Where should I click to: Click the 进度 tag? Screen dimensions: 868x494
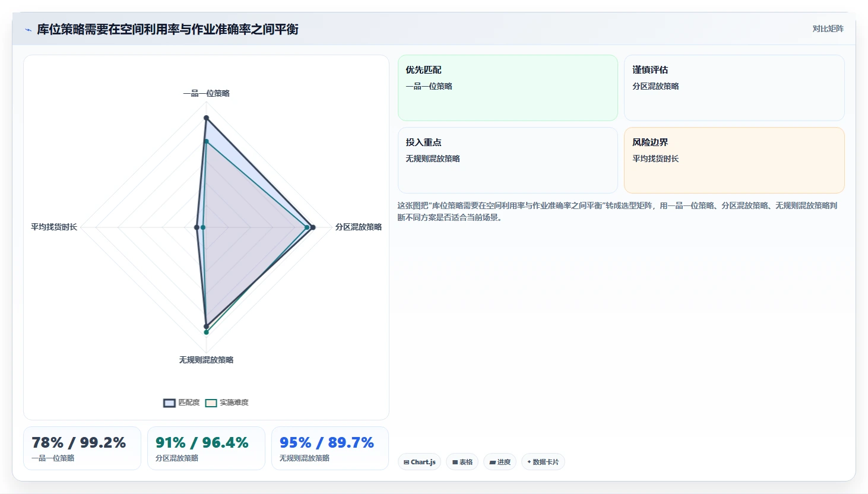500,462
